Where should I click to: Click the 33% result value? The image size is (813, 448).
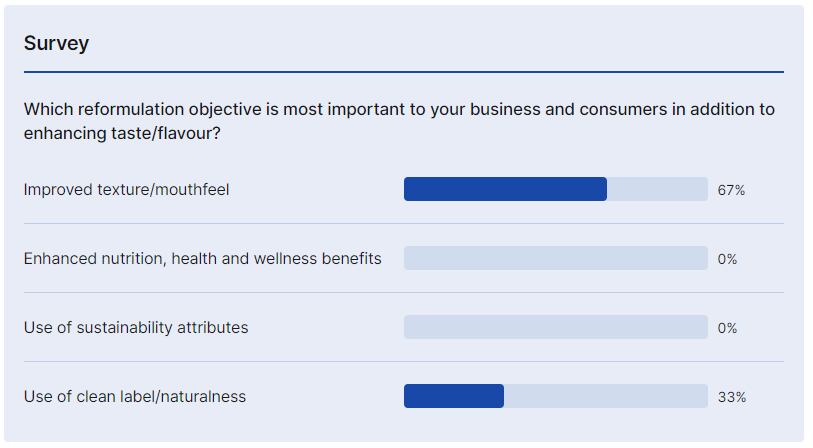tap(731, 397)
